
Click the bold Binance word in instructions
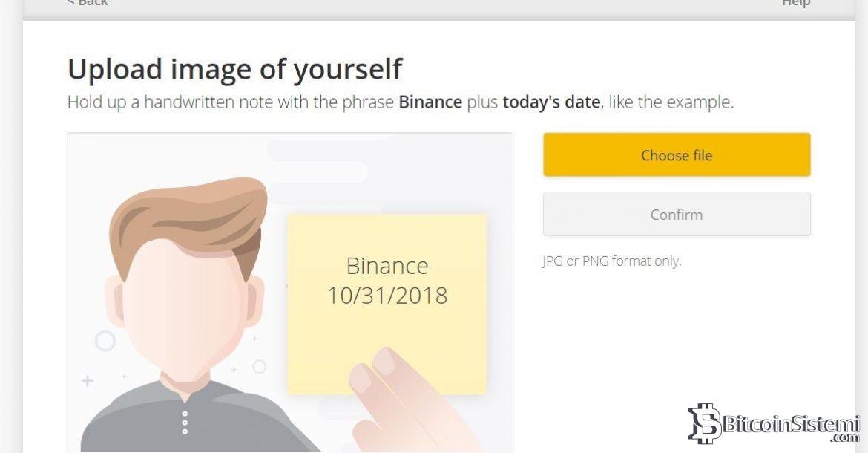tap(430, 102)
